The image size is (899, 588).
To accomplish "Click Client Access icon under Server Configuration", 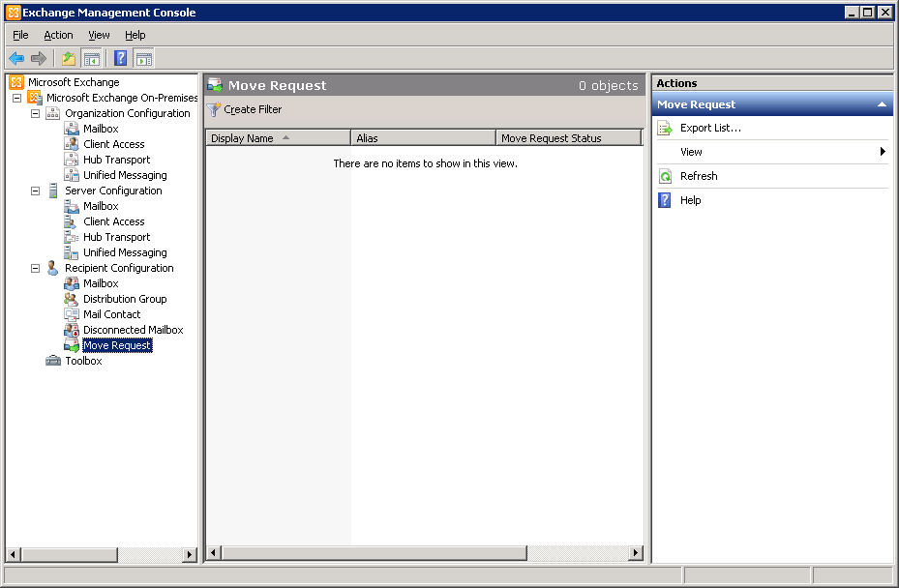I will [71, 221].
